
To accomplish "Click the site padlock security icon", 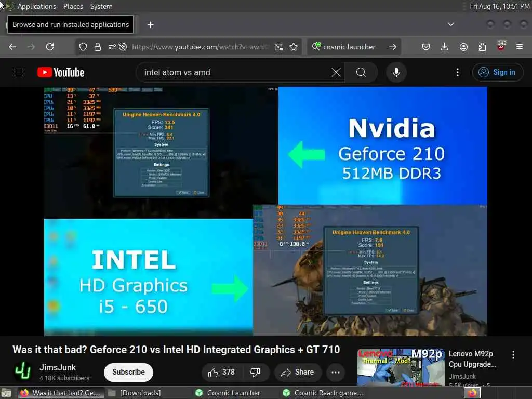I will pyautogui.click(x=98, y=47).
